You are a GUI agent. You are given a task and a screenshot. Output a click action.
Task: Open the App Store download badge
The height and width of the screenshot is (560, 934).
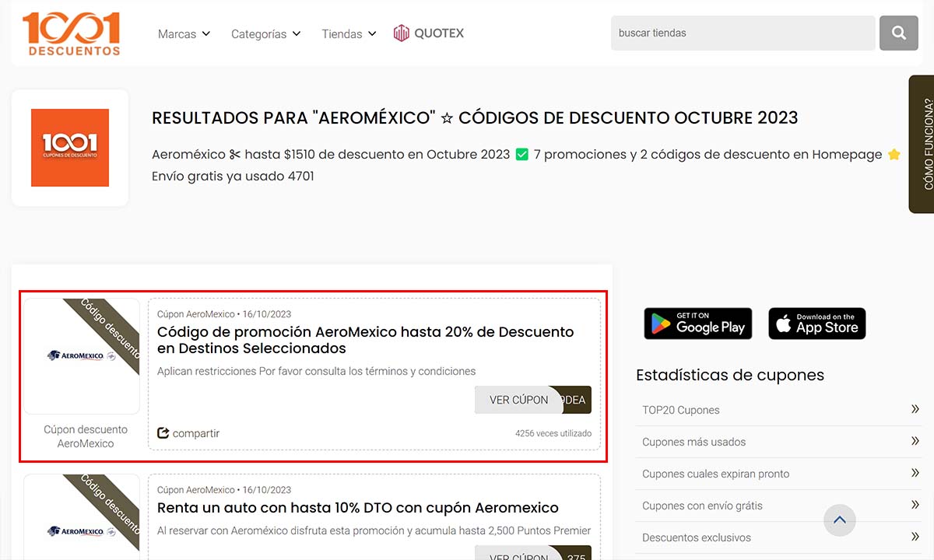click(x=816, y=324)
